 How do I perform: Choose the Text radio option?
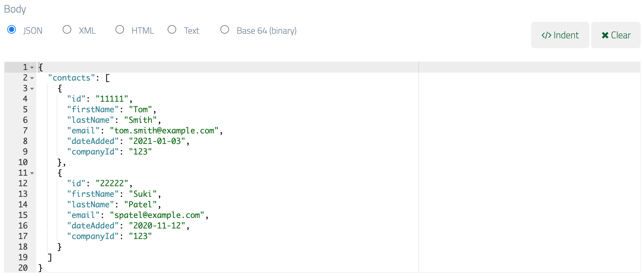click(x=172, y=30)
